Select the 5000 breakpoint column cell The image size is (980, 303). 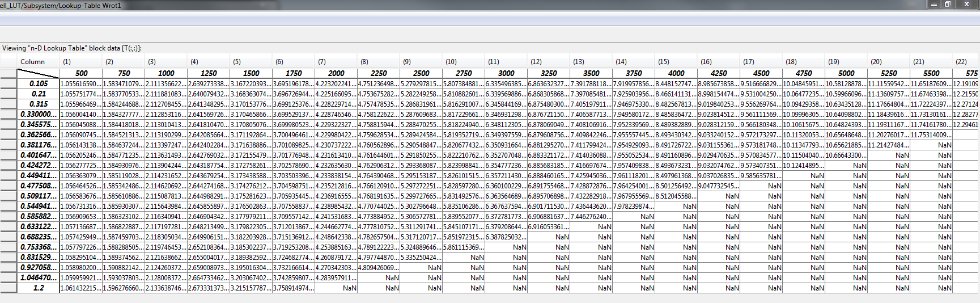click(x=846, y=73)
